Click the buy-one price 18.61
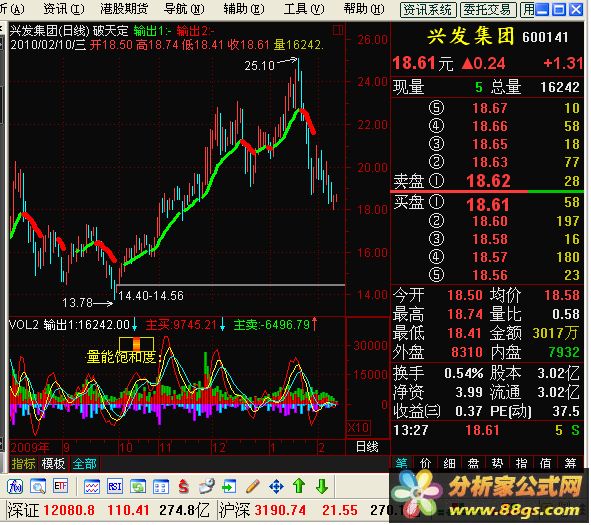The width and height of the screenshot is (591, 525). tap(488, 205)
